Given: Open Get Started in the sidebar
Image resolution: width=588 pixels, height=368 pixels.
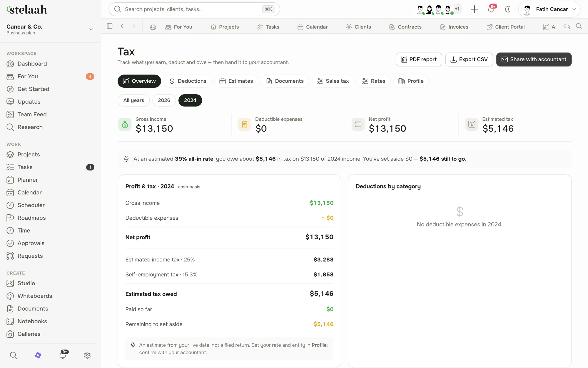Looking at the screenshot, I should coord(50,89).
